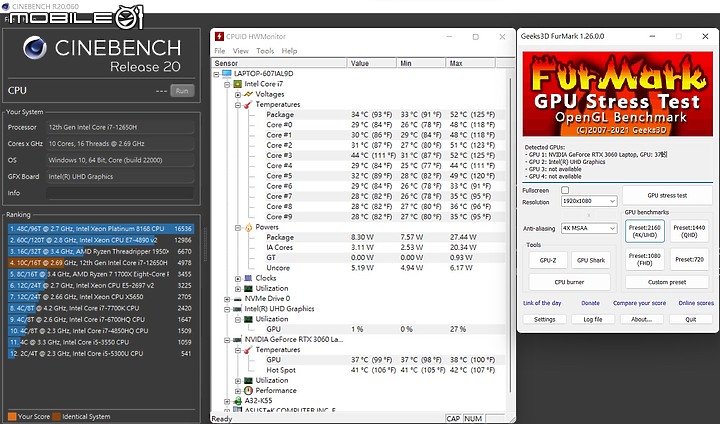Image resolution: width=720 pixels, height=424 pixels.
Task: Collapse the Powers node
Action: coord(237,227)
